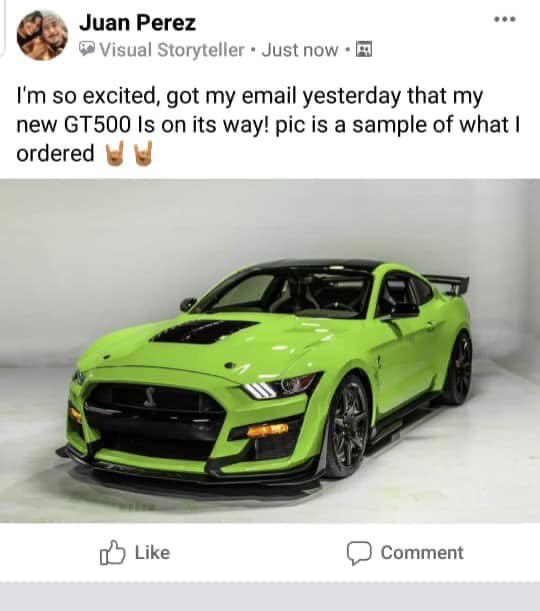The height and width of the screenshot is (611, 540).
Task: Open the green GT500 car photo
Action: [270, 351]
